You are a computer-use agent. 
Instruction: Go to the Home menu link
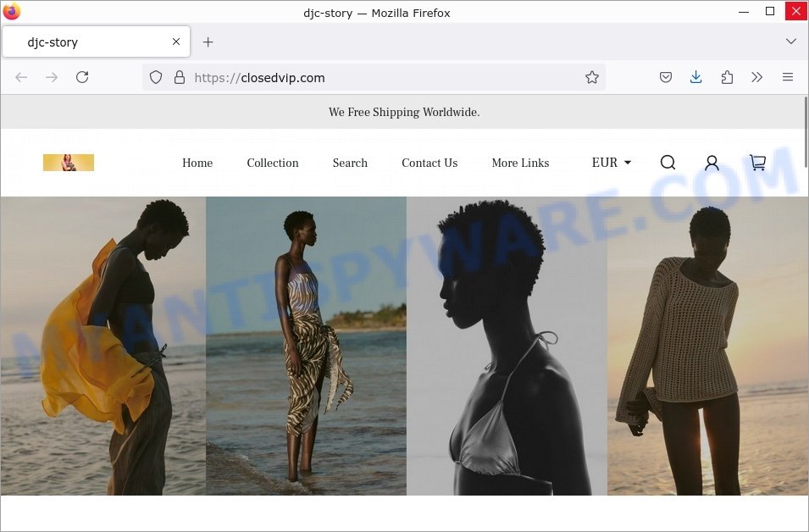[197, 163]
